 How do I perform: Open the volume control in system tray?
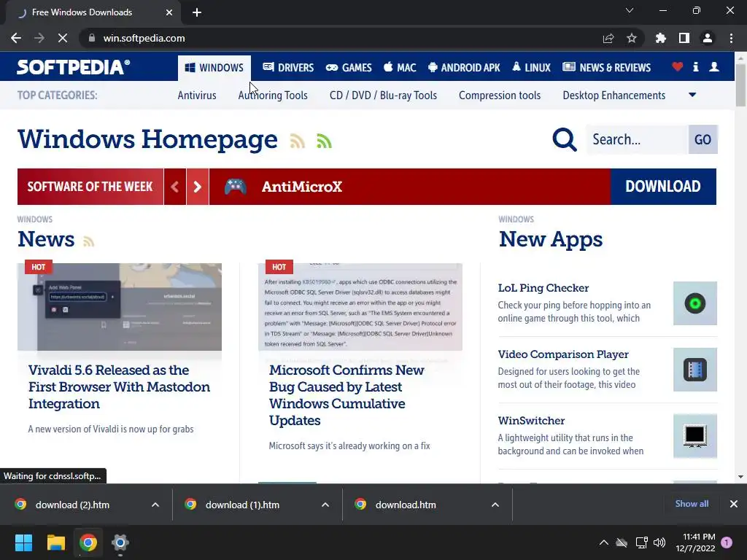click(x=659, y=542)
